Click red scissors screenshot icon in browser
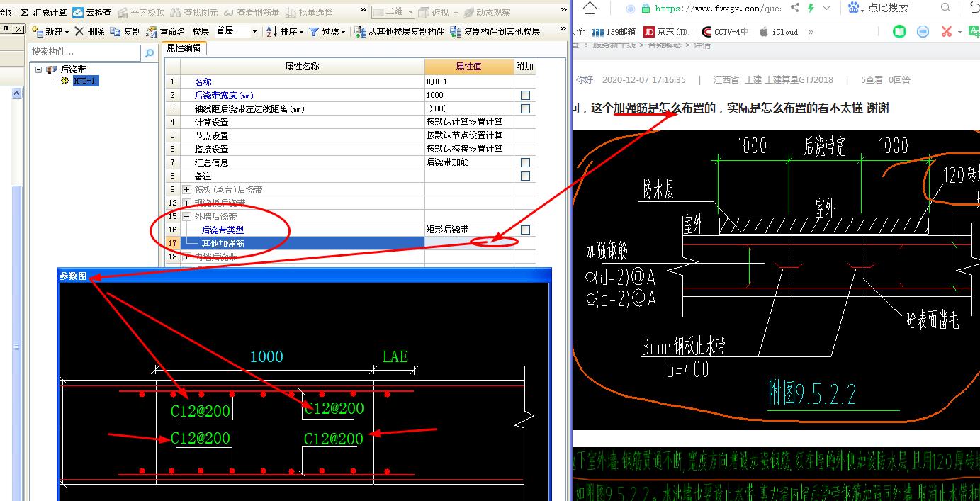 (x=946, y=32)
